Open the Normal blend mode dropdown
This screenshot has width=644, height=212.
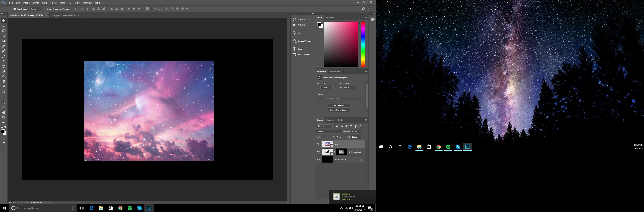point(329,132)
